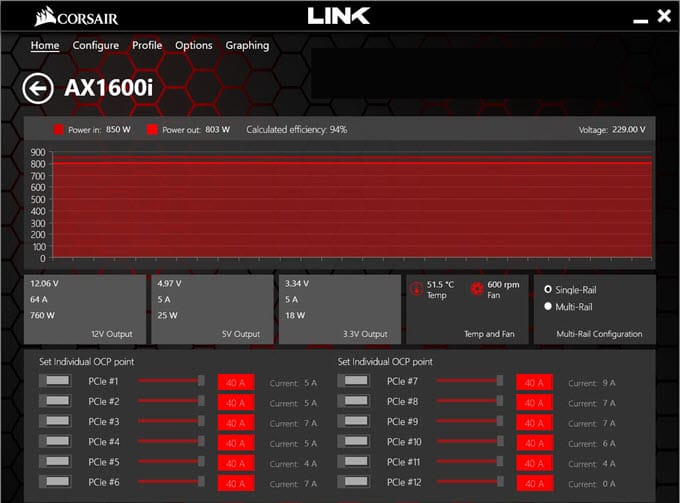Click the PCIe #1 OCP slider

[171, 381]
